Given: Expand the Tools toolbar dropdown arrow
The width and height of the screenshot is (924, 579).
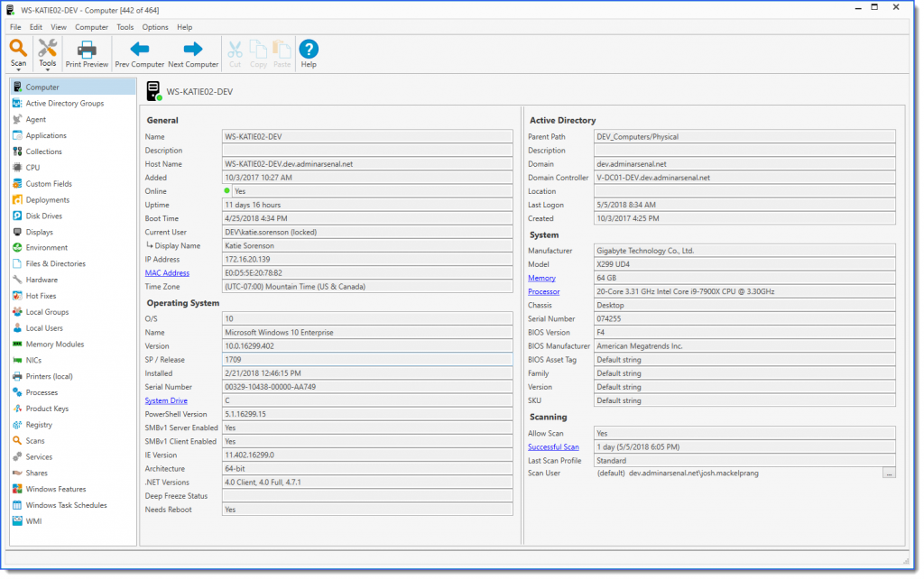Looking at the screenshot, I should (x=48, y=70).
